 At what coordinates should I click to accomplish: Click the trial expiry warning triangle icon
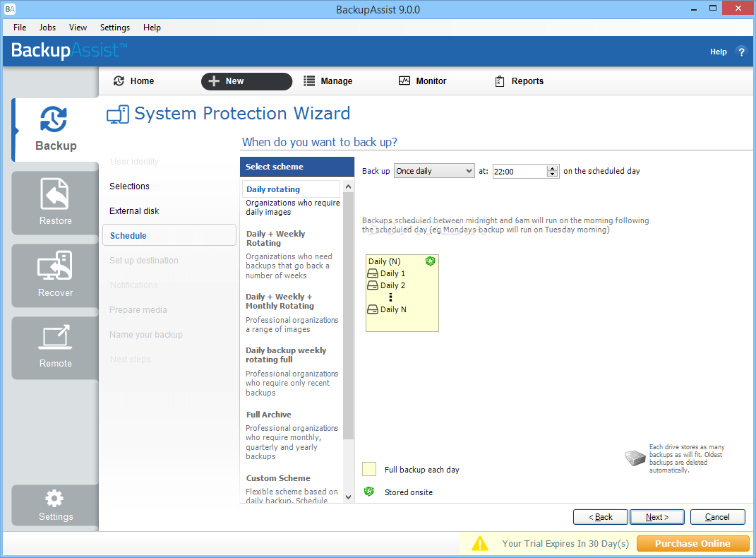coord(480,544)
